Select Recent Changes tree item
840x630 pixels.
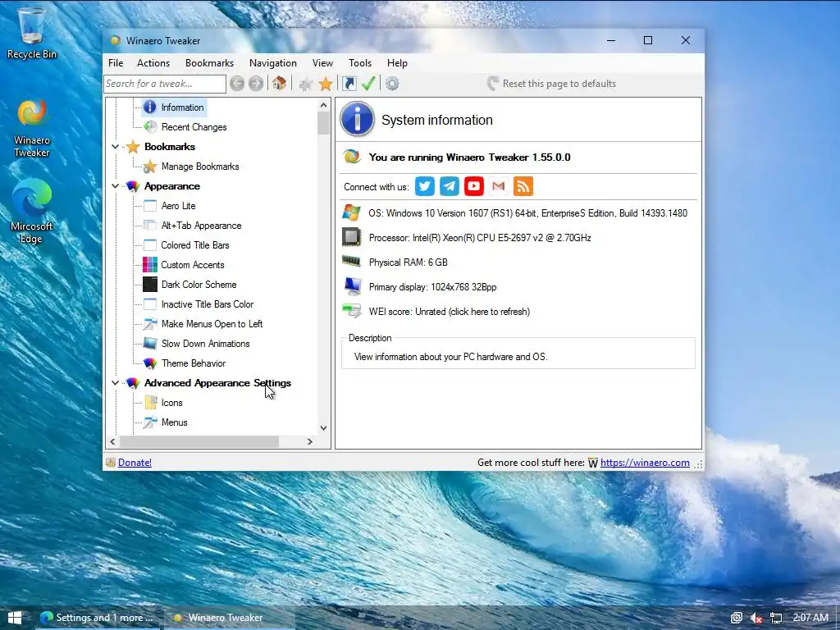pos(194,127)
